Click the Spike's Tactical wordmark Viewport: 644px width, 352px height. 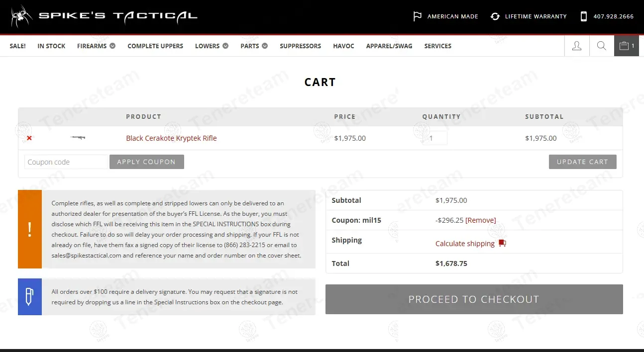tap(118, 16)
